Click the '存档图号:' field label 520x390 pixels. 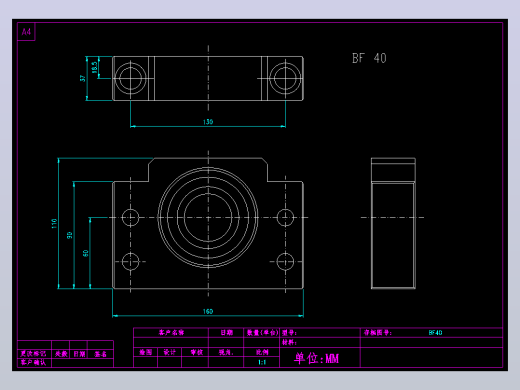[x=378, y=332]
